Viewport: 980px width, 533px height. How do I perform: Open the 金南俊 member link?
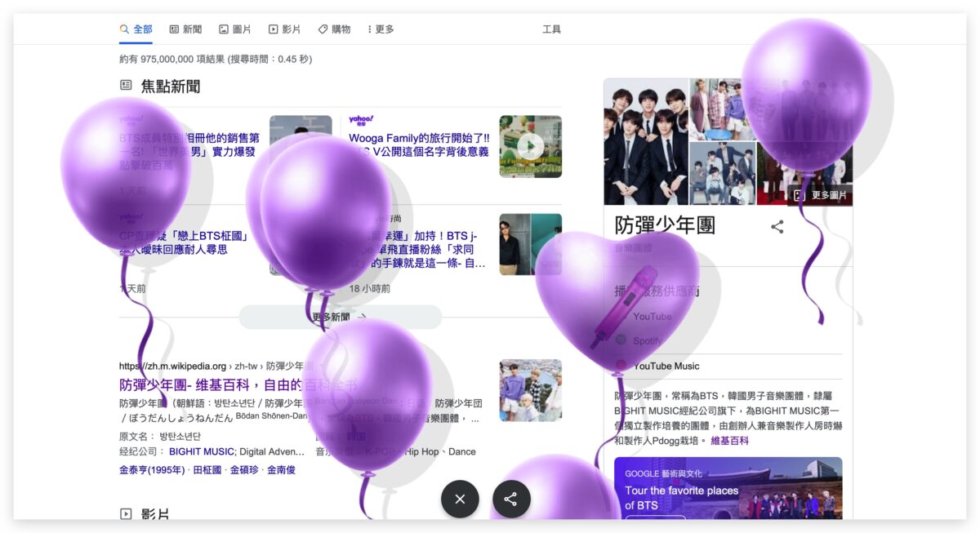click(282, 470)
